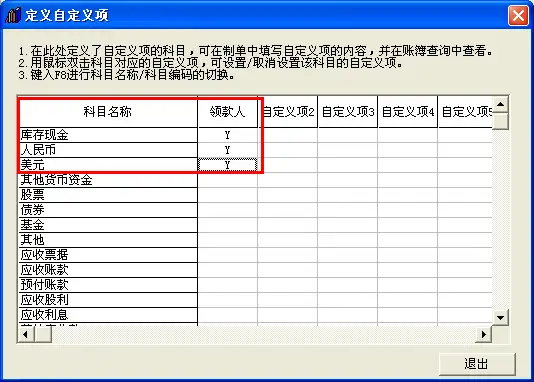The image size is (534, 382).
Task: Click the 自定义项2 column header
Action: [x=288, y=112]
